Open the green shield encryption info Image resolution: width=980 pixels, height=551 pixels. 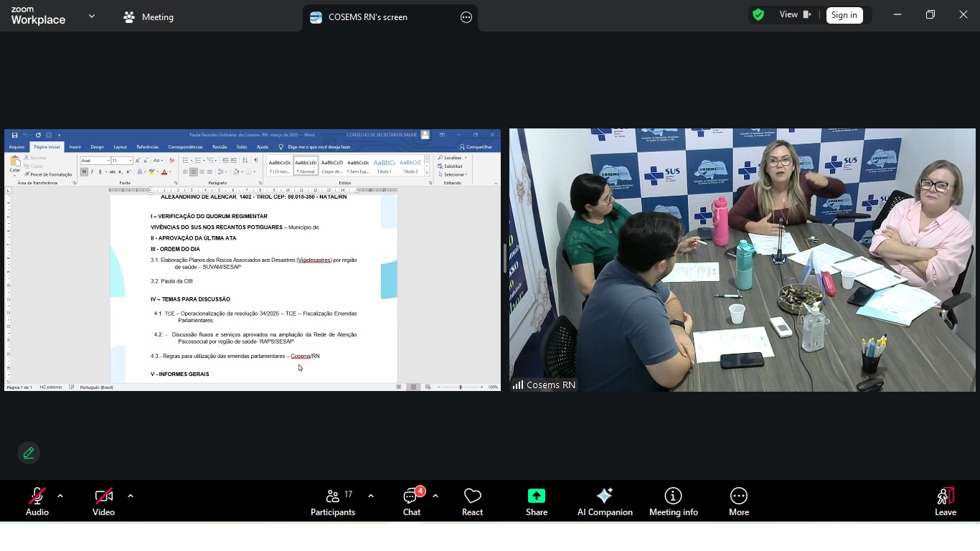[758, 15]
